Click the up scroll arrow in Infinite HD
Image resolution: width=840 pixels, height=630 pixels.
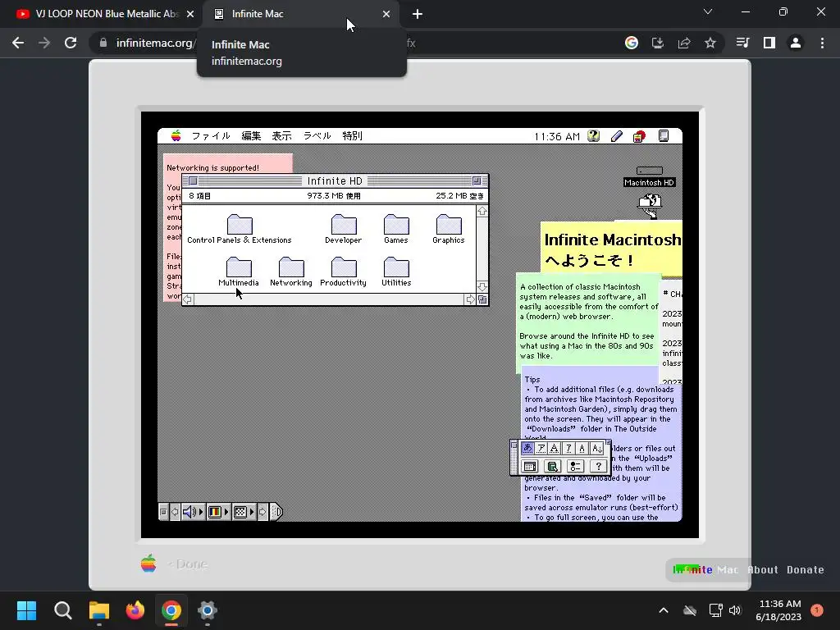pyautogui.click(x=482, y=211)
